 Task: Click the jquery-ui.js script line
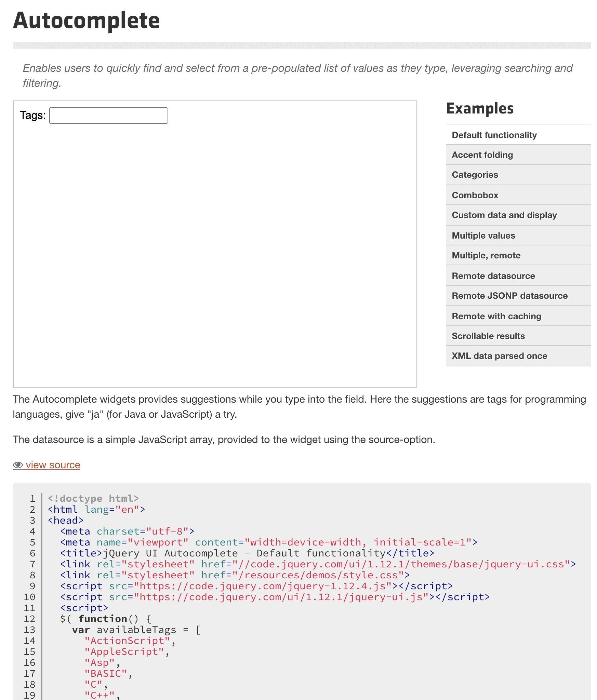point(275,597)
